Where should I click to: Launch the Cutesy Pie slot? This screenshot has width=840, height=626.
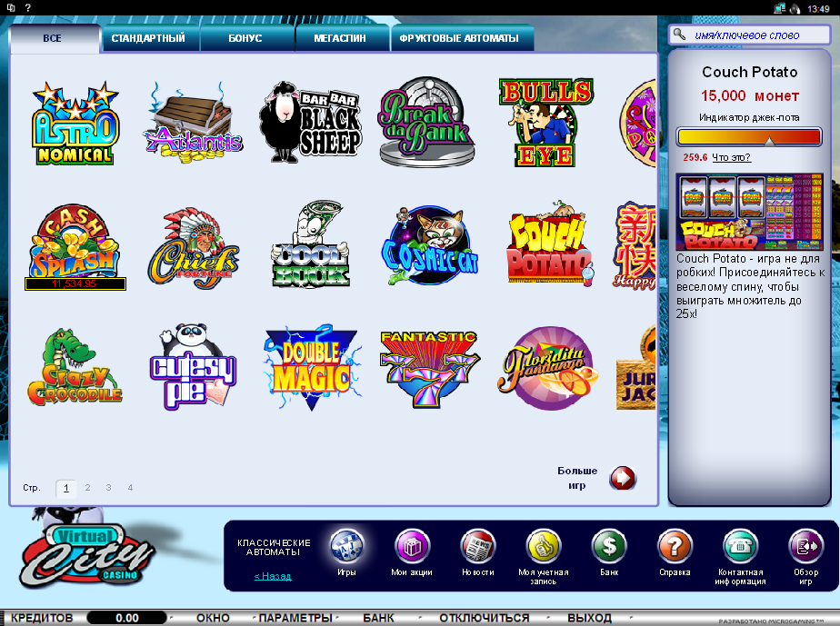tap(193, 367)
